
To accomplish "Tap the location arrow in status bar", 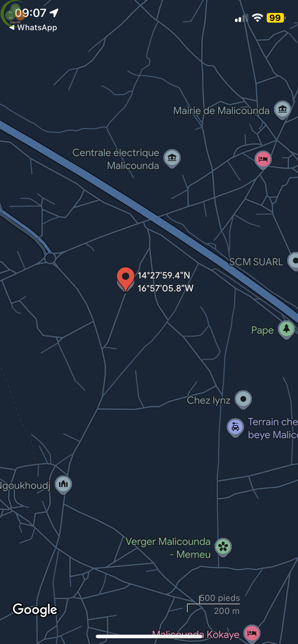I will click(x=54, y=13).
